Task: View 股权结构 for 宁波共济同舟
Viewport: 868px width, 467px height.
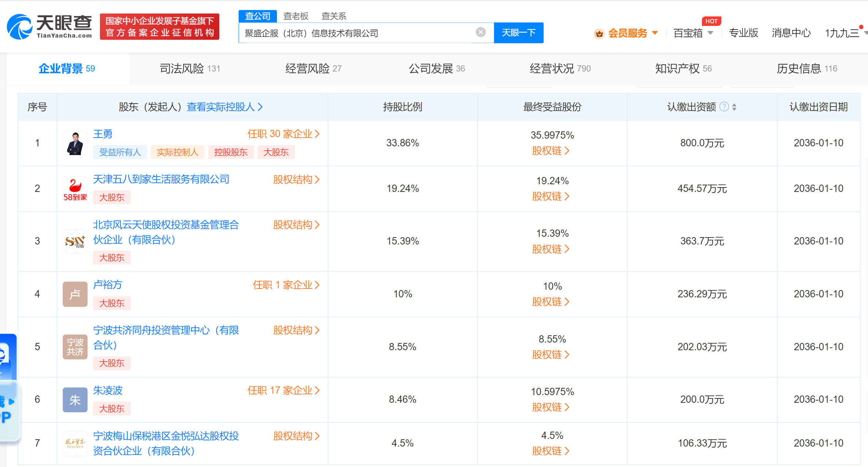Action: click(x=296, y=330)
